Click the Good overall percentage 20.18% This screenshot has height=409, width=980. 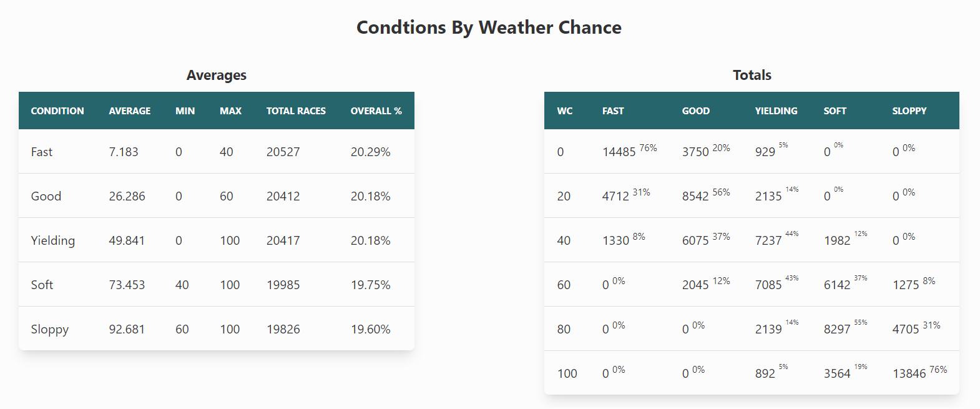tap(370, 196)
